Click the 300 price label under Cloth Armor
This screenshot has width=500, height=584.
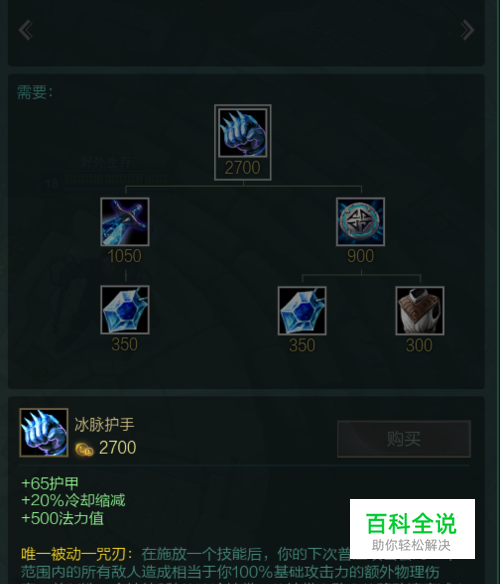pyautogui.click(x=420, y=345)
